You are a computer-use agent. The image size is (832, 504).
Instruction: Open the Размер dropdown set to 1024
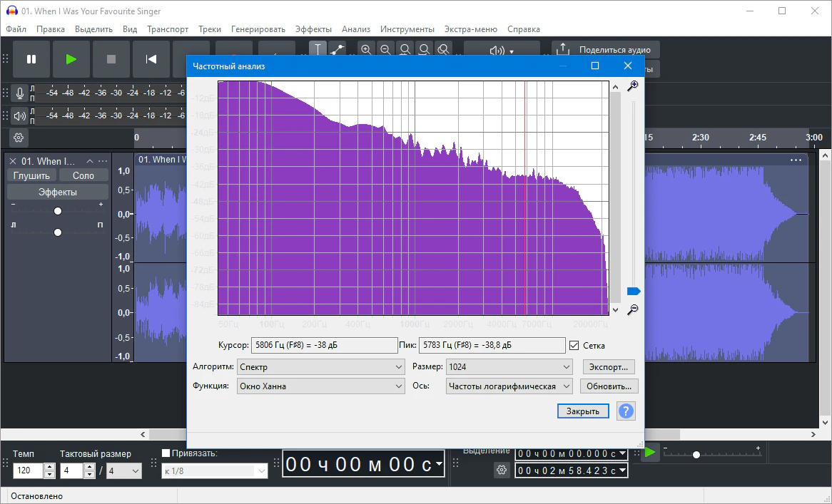[509, 367]
